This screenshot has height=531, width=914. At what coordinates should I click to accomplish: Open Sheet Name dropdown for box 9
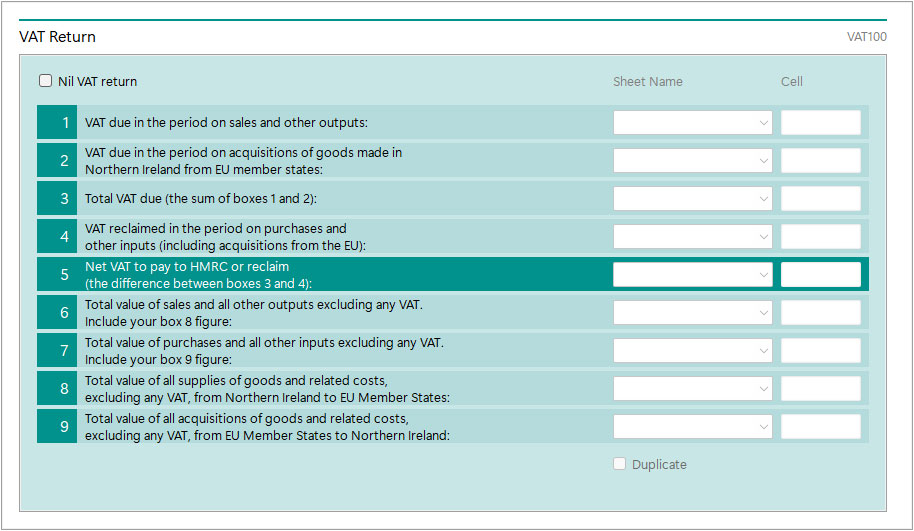[x=692, y=427]
